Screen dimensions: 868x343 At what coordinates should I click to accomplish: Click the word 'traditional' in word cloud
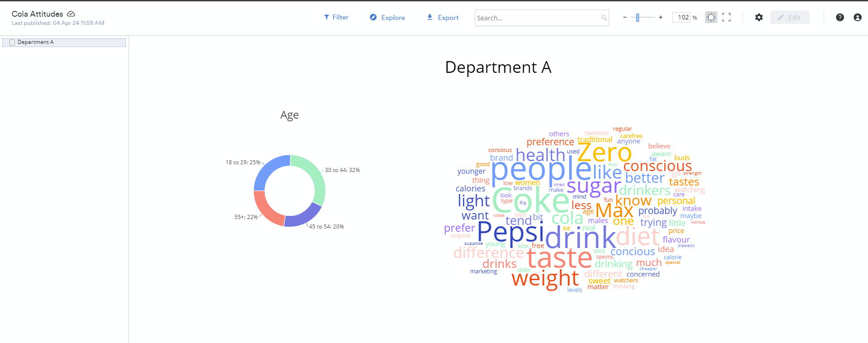[595, 139]
